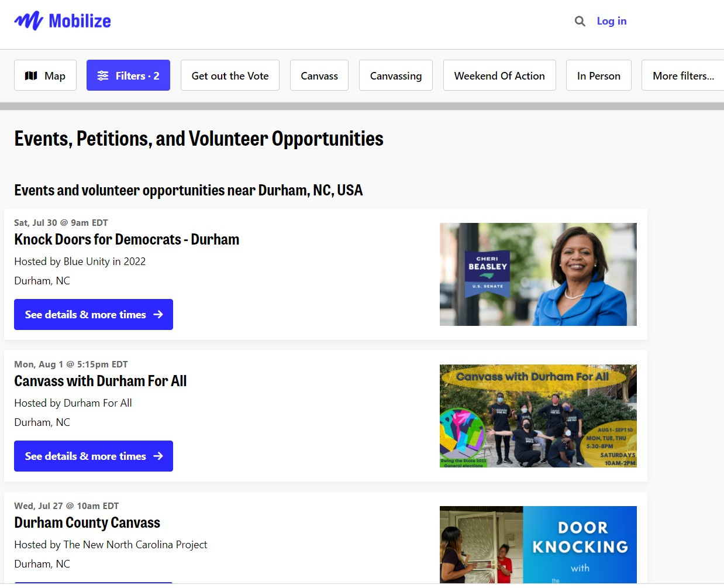The image size is (724, 588).
Task: Toggle the Canvassing filter chip
Action: tap(396, 75)
